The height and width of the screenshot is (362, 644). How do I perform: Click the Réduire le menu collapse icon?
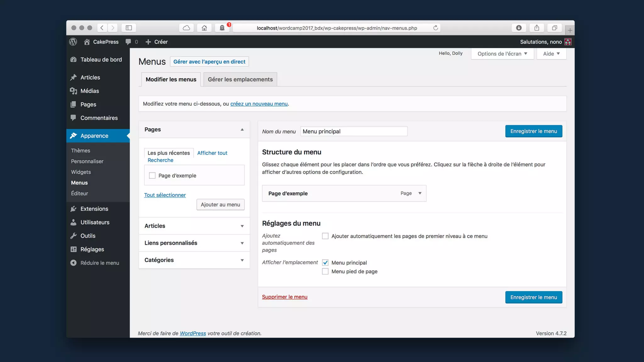(x=73, y=263)
